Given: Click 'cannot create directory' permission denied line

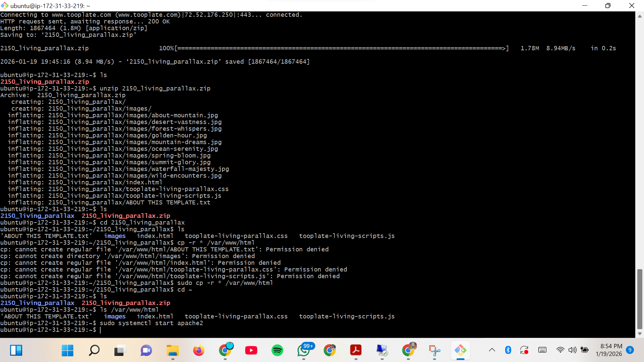Looking at the screenshot, I should [128, 256].
